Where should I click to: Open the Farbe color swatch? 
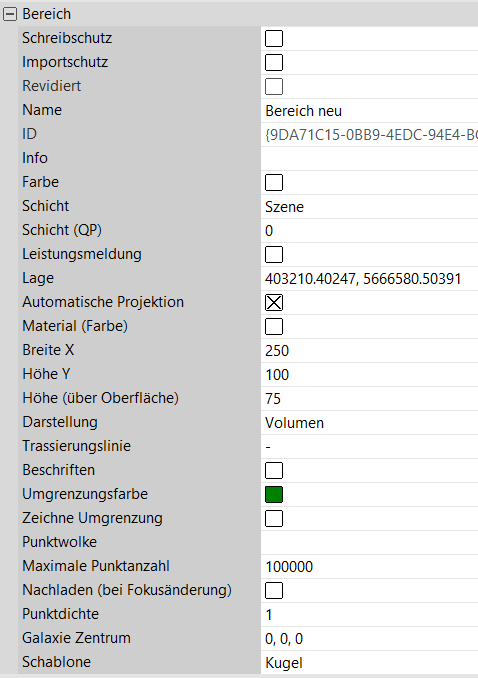coord(274,182)
